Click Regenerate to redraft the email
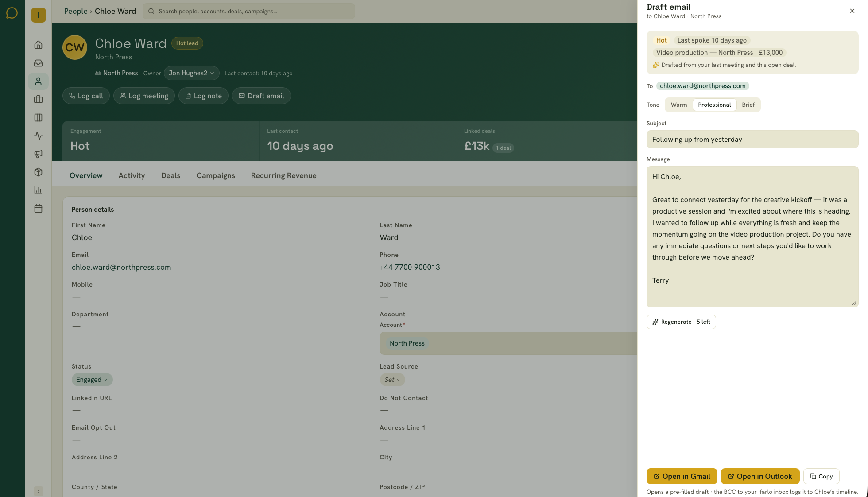868x497 pixels. tap(681, 322)
